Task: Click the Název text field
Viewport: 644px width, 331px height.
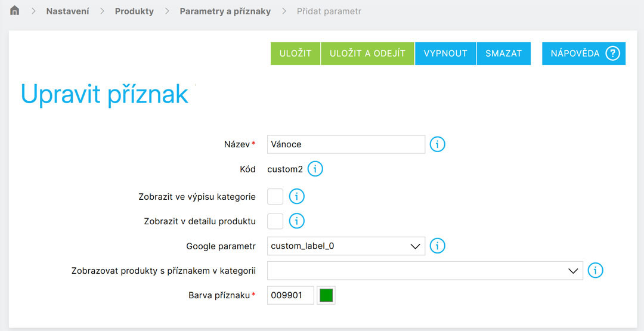Action: click(x=346, y=144)
